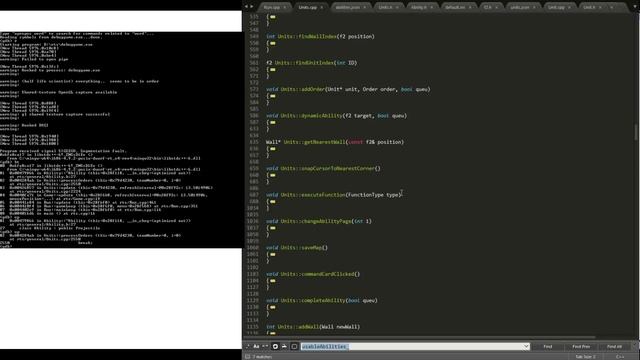
Task: Click the Find Prev button
Action: point(581,347)
